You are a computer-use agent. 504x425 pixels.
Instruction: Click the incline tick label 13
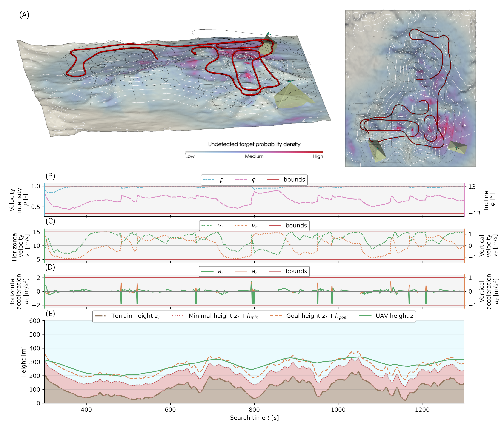pyautogui.click(x=472, y=187)
